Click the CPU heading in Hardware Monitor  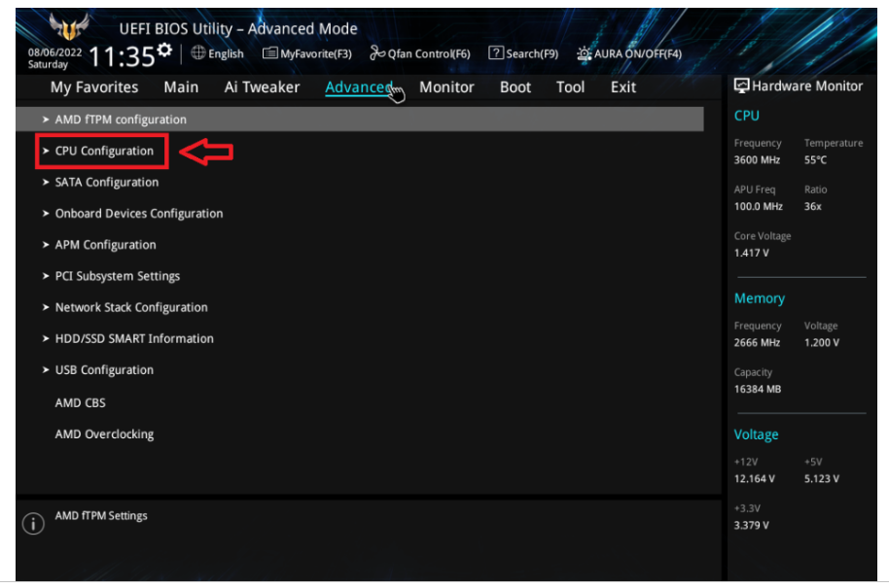(747, 116)
